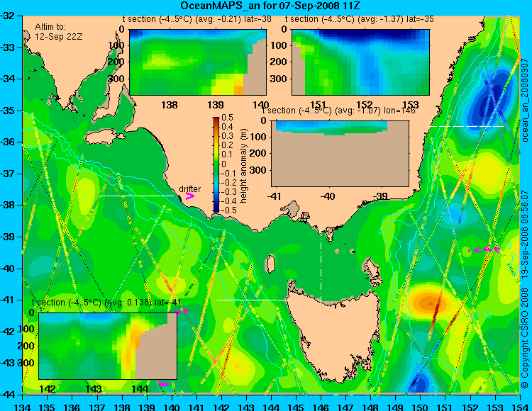Click the '12-Sep 22Z' date text
The height and width of the screenshot is (411, 532).
coord(59,37)
